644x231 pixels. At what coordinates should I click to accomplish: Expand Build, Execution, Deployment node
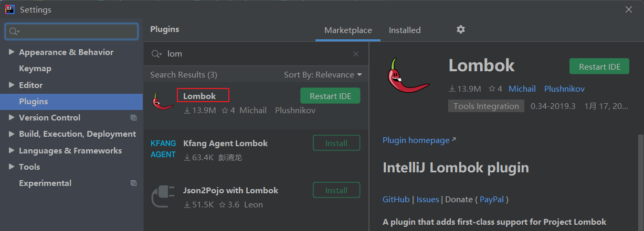coord(12,134)
